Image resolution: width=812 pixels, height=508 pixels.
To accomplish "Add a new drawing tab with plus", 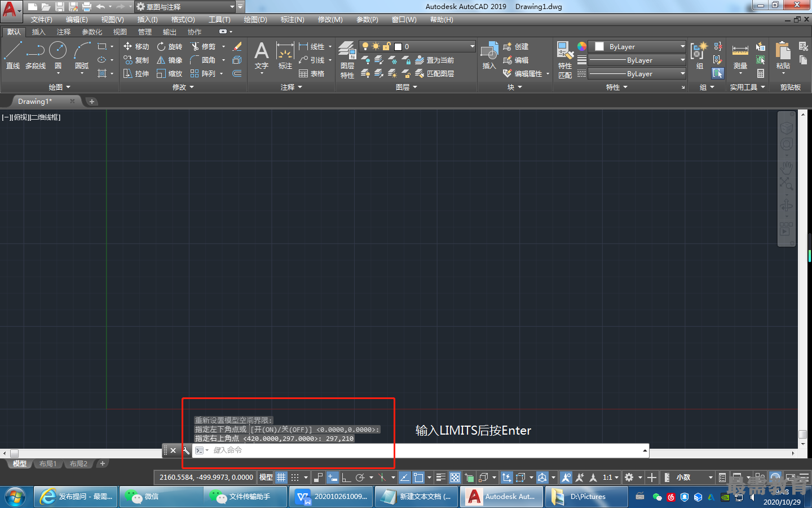I will point(92,102).
